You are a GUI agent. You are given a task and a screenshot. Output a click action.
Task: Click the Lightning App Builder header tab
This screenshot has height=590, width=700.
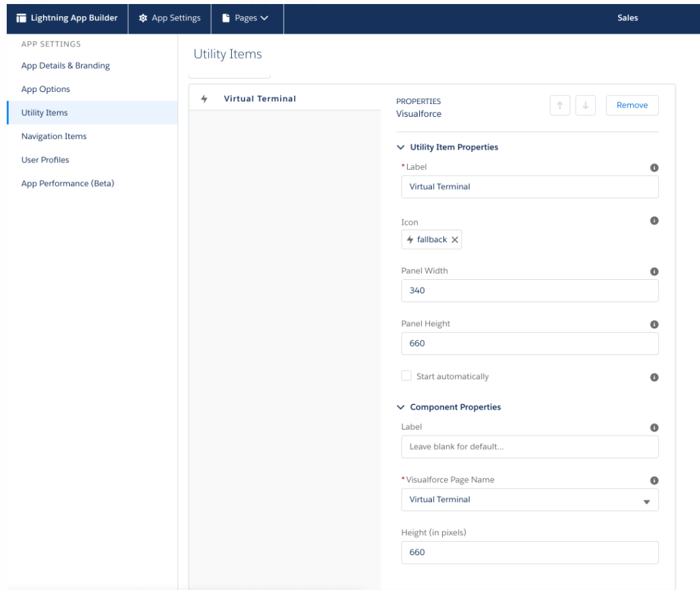[67, 18]
